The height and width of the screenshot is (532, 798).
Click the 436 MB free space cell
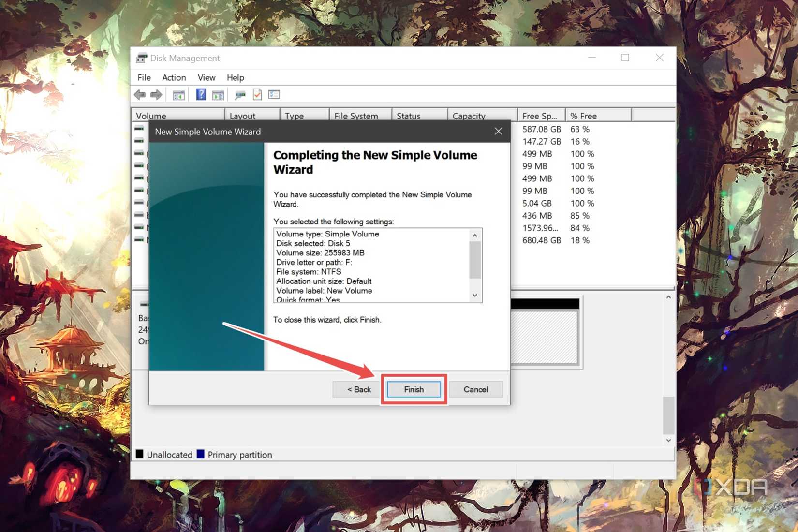537,216
